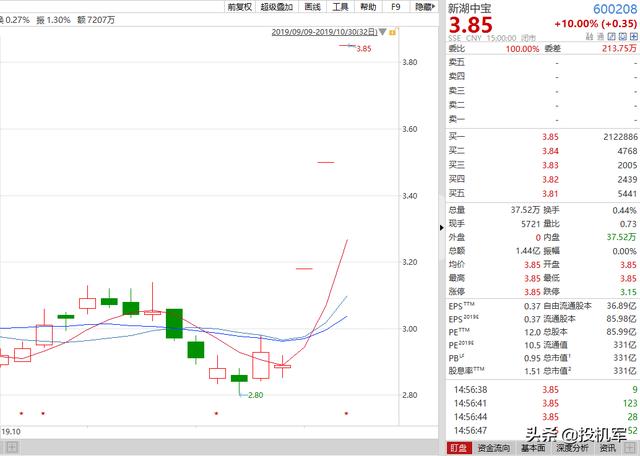Click the 14:56:41 trade row
The image size is (640, 456).
coord(543,403)
